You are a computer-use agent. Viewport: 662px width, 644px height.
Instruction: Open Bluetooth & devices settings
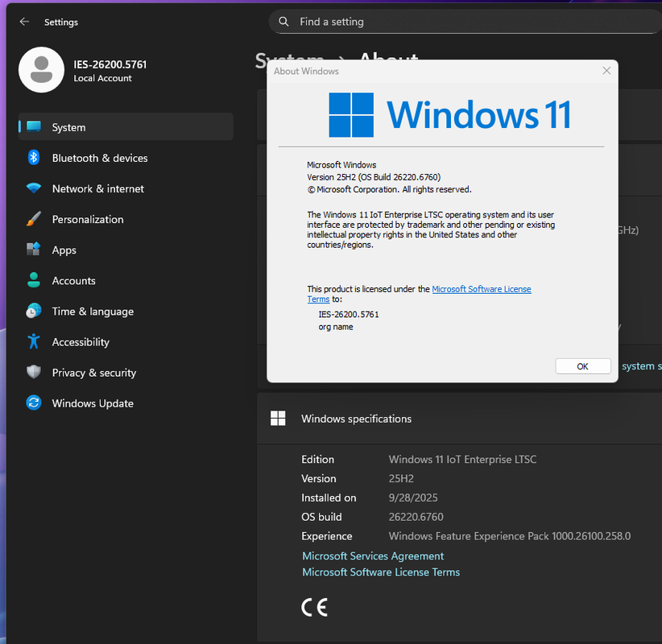coord(126,158)
